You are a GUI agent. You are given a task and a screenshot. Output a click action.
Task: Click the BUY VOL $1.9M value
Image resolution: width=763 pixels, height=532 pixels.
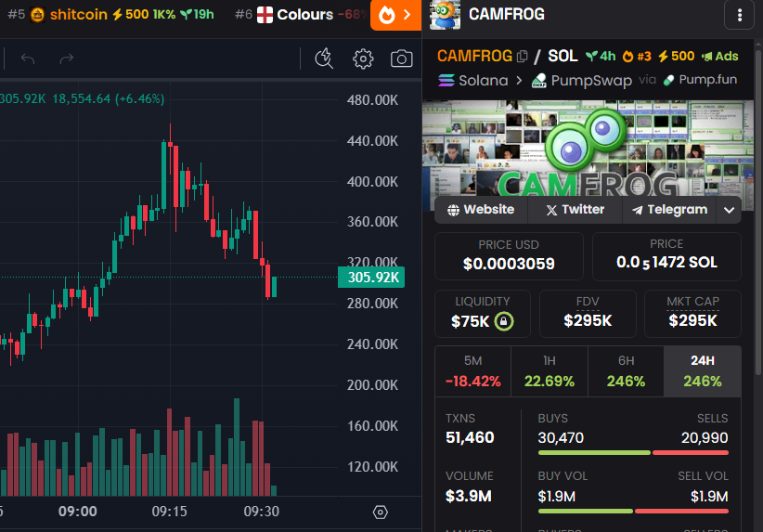(x=557, y=497)
